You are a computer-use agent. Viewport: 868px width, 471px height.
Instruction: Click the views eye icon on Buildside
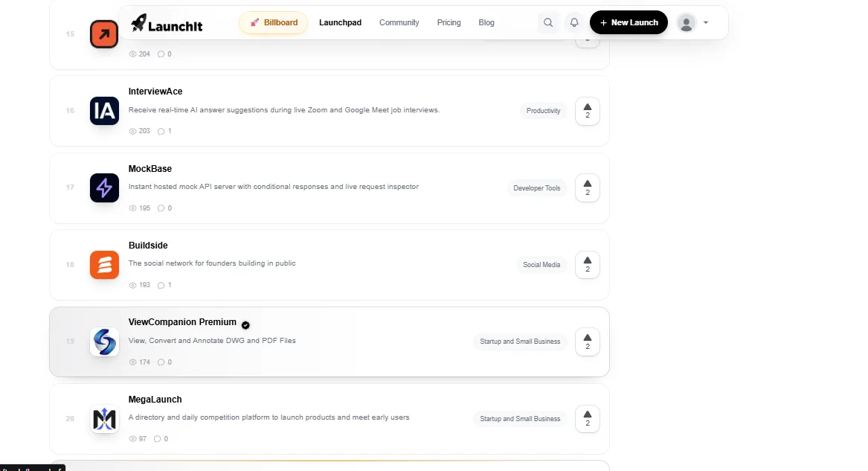pos(133,285)
